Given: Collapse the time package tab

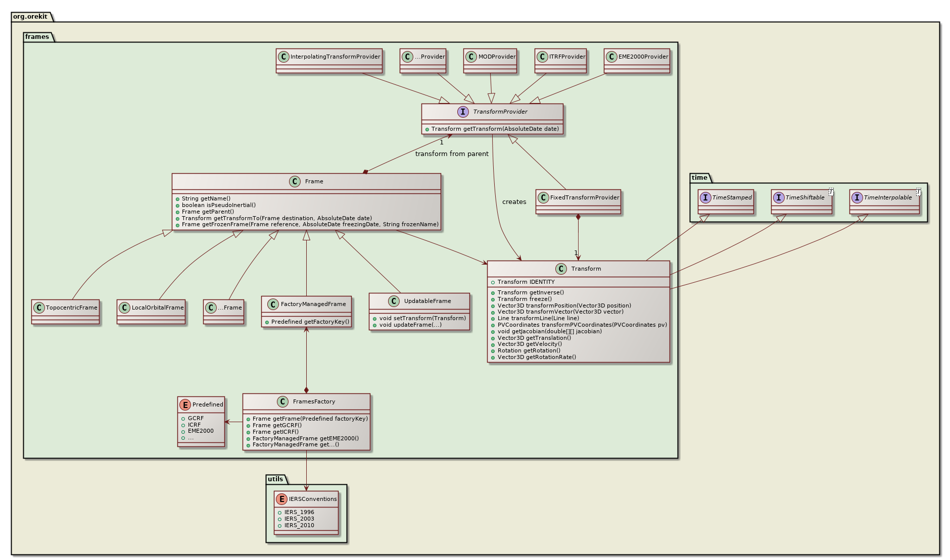Looking at the screenshot, I should coord(699,178).
